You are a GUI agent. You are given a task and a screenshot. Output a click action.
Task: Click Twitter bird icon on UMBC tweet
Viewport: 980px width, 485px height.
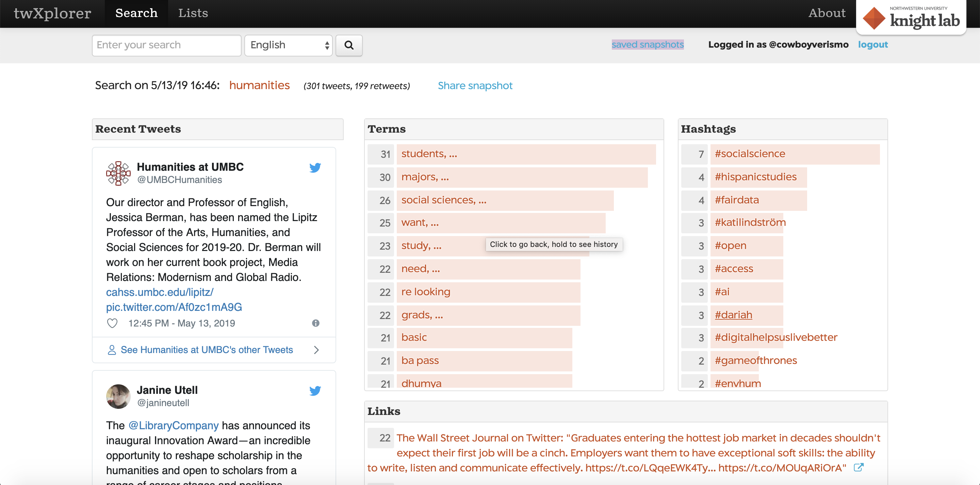(x=315, y=168)
